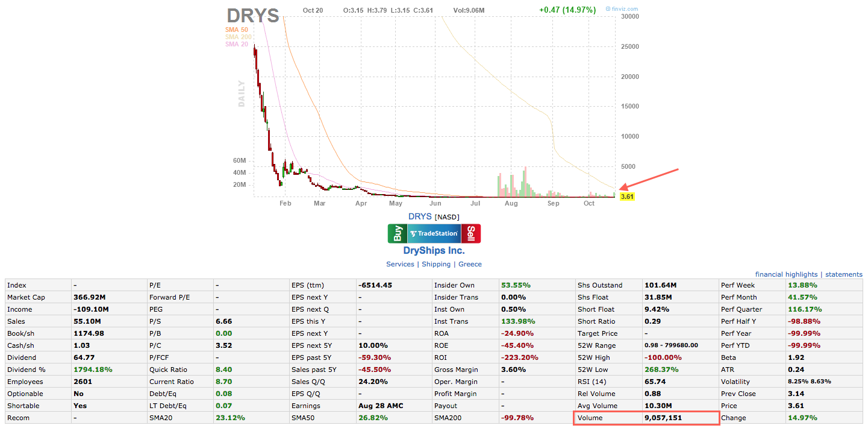This screenshot has width=868, height=428.
Task: Click the -59.30% EPS past 5Y value
Action: pyautogui.click(x=375, y=357)
